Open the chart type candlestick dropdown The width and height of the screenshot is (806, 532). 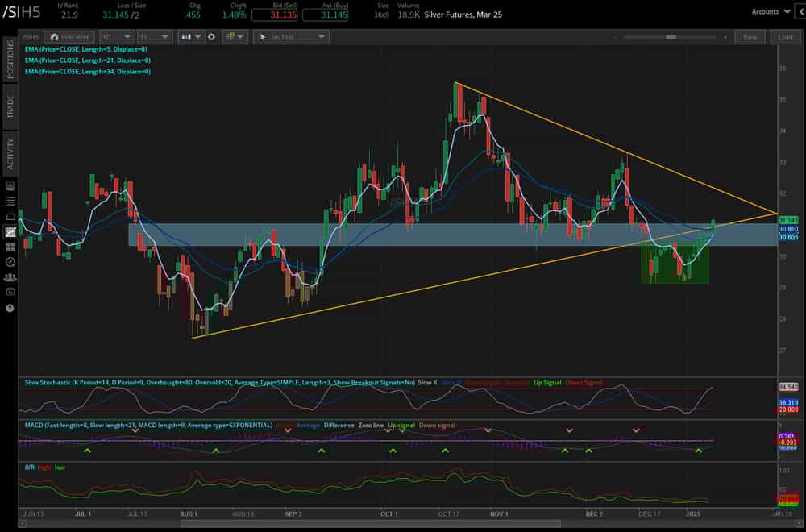[x=192, y=37]
